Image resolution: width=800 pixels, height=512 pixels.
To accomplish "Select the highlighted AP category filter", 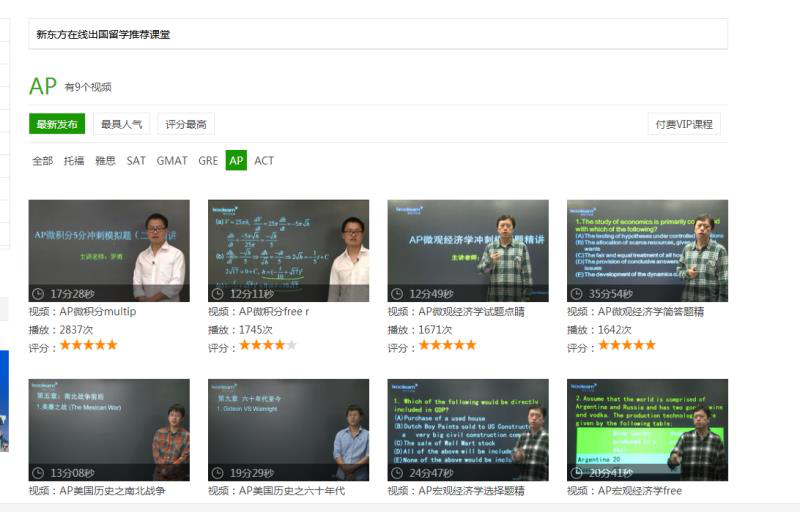I will coord(236,161).
